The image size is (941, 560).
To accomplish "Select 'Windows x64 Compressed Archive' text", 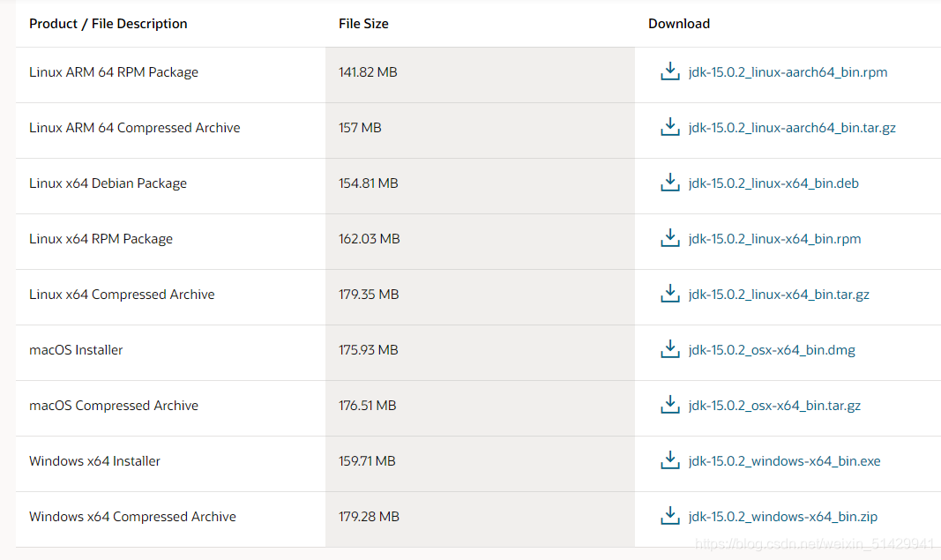I will [132, 517].
